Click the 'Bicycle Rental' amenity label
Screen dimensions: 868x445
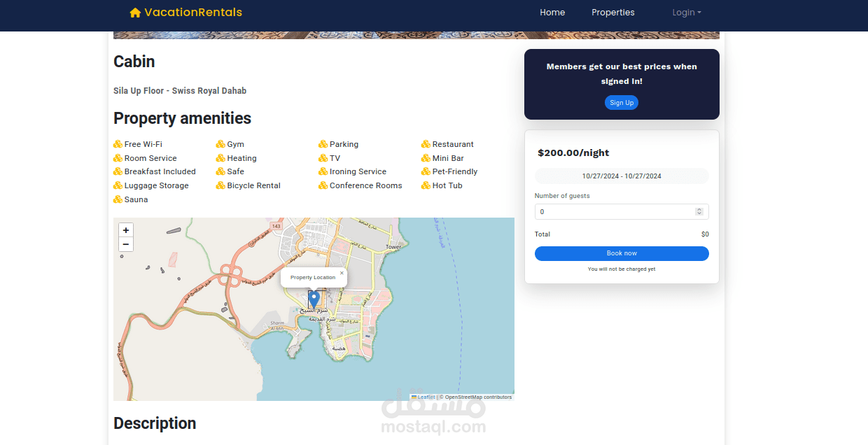click(253, 185)
